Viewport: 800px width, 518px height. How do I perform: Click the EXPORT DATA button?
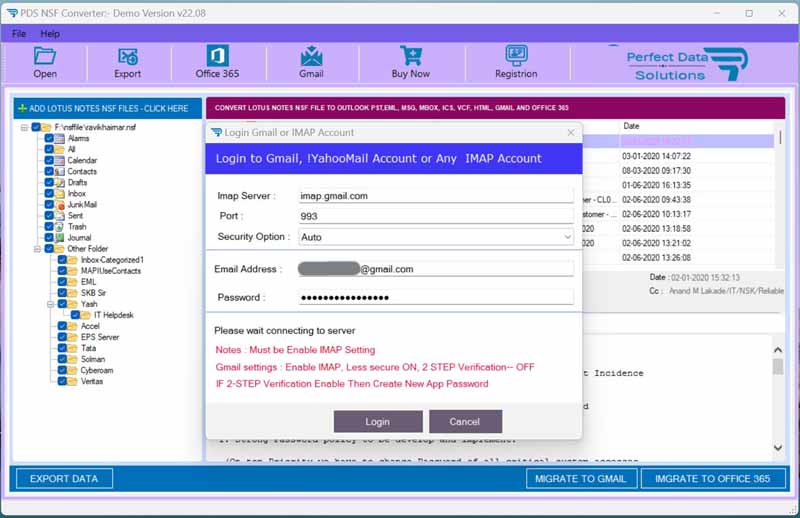64,479
